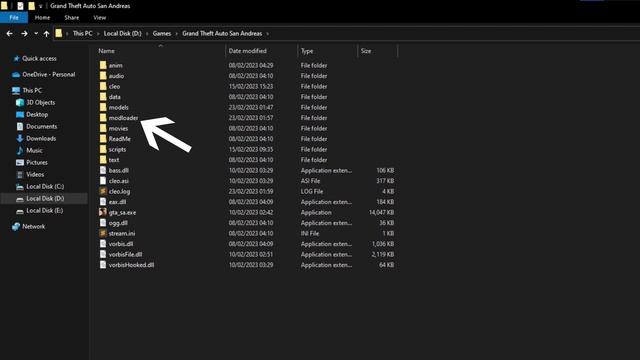Open Music in navigation pane
640x360 pixels.
tap(34, 151)
